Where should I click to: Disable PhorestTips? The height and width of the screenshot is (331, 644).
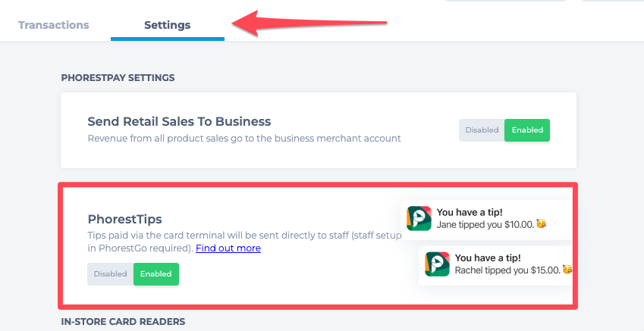110,274
